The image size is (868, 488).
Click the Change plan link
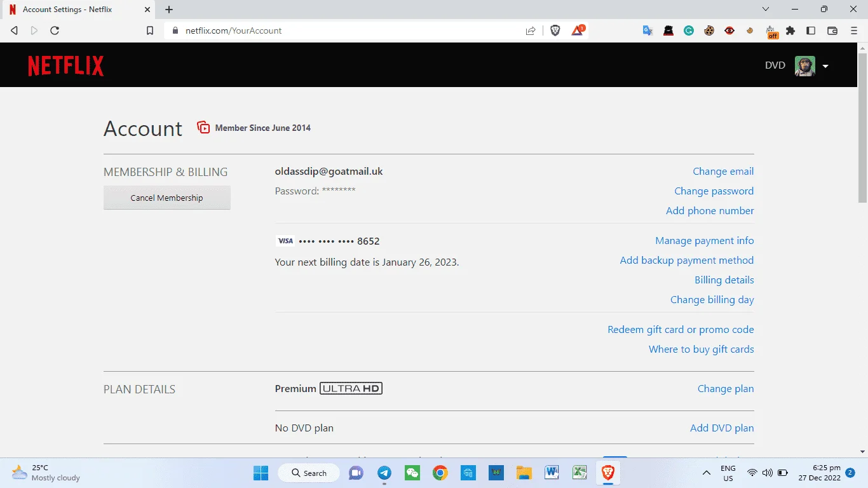tap(726, 389)
